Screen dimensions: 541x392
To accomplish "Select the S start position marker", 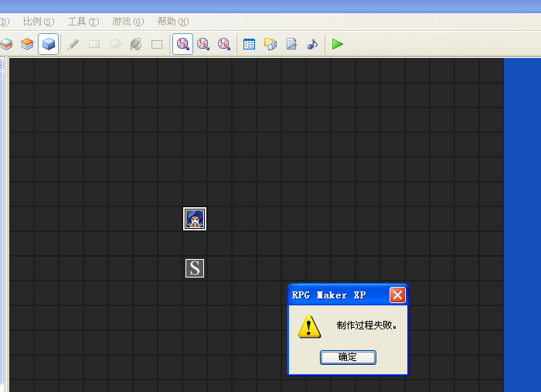I will [195, 268].
